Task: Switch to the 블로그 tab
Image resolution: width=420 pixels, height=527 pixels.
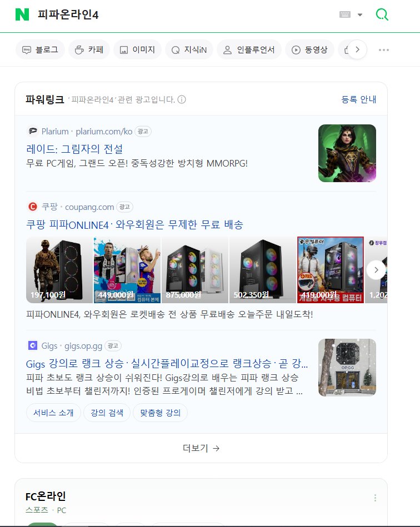Action: click(40, 50)
